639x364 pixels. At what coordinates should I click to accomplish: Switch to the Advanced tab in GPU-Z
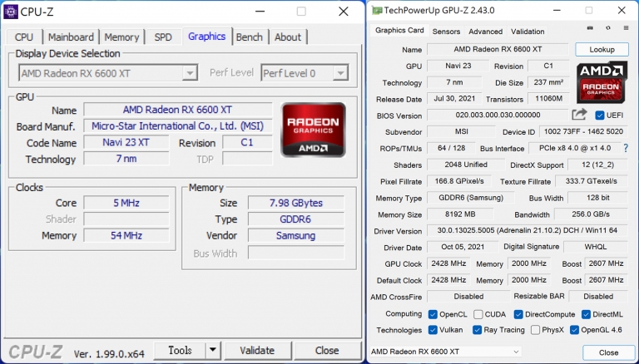coord(485,32)
